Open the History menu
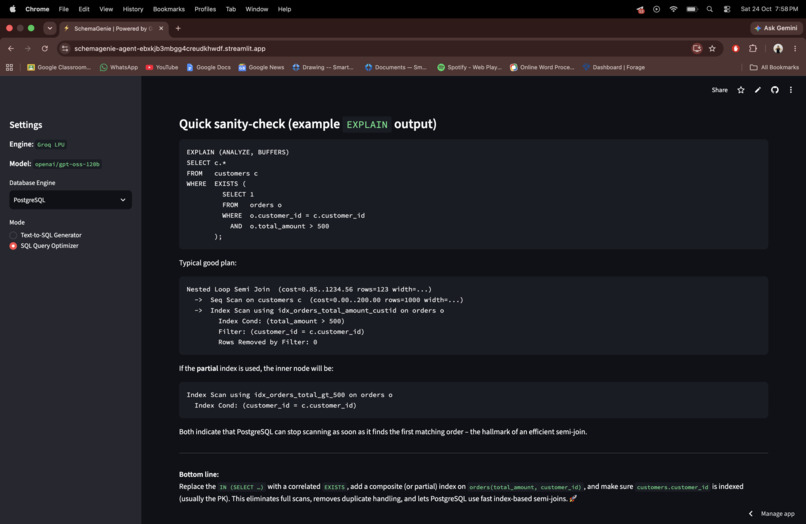This screenshot has width=806, height=524. 133,9
